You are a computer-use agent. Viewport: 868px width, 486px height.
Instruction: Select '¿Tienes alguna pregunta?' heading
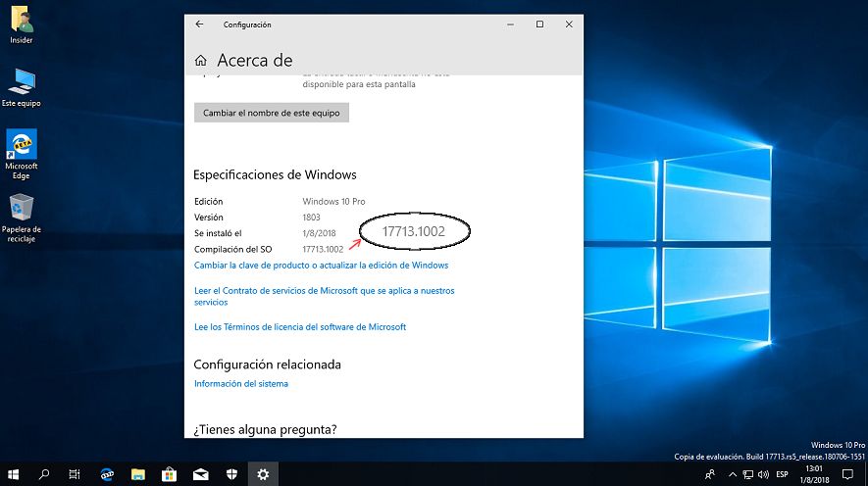tap(265, 429)
